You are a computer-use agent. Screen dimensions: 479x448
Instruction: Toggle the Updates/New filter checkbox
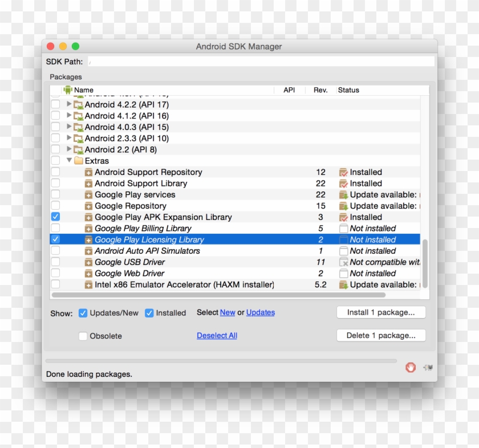[x=83, y=313]
